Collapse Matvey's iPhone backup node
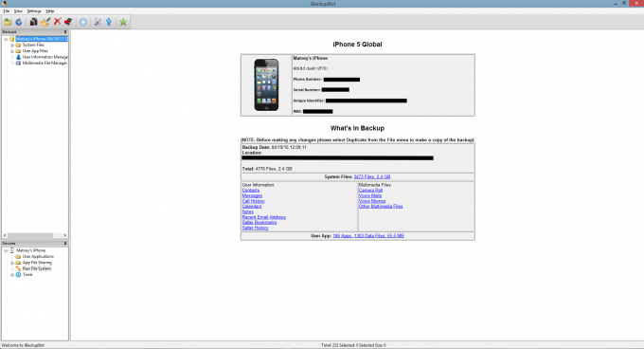644x349 pixels. point(6,39)
